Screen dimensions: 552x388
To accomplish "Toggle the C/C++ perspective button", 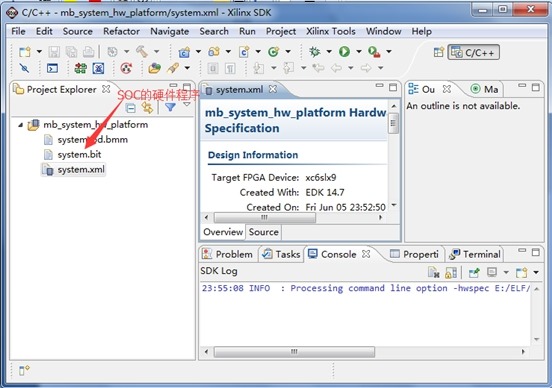I will 473,52.
